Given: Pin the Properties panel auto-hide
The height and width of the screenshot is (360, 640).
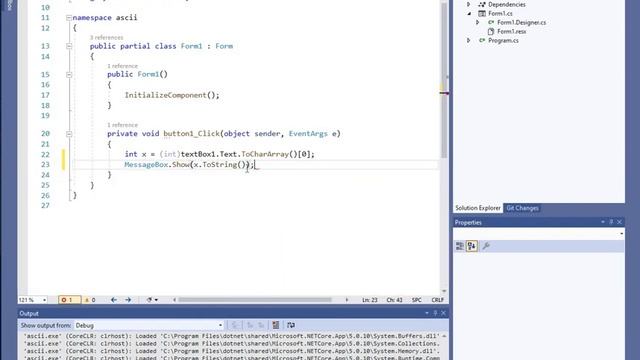Looking at the screenshot, I should (611, 222).
